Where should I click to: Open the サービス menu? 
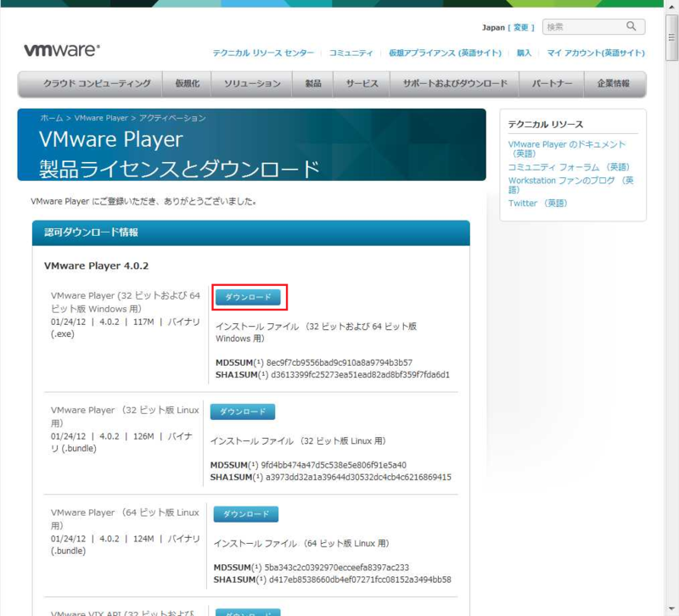[362, 84]
